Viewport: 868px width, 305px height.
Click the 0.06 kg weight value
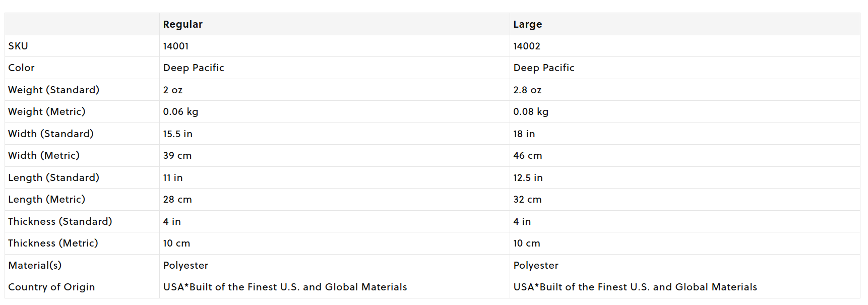pyautogui.click(x=180, y=111)
